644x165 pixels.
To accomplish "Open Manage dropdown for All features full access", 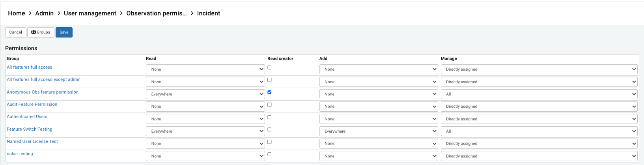I will tap(539, 69).
